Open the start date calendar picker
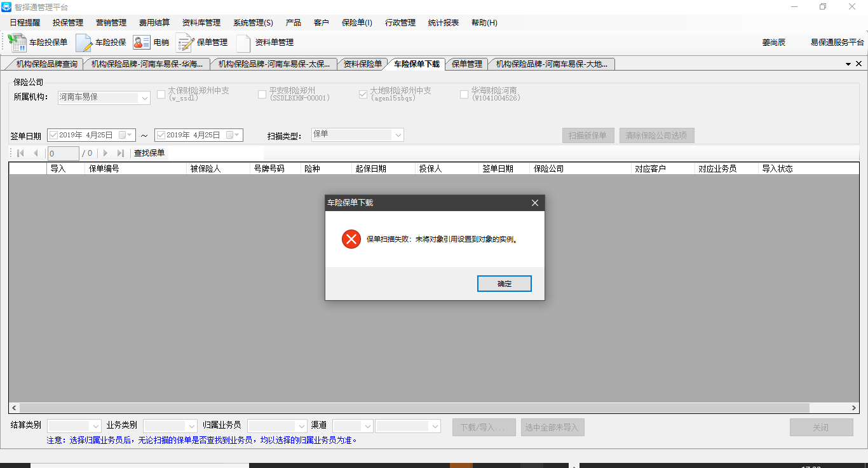Image resolution: width=868 pixels, height=468 pixels. [126, 135]
